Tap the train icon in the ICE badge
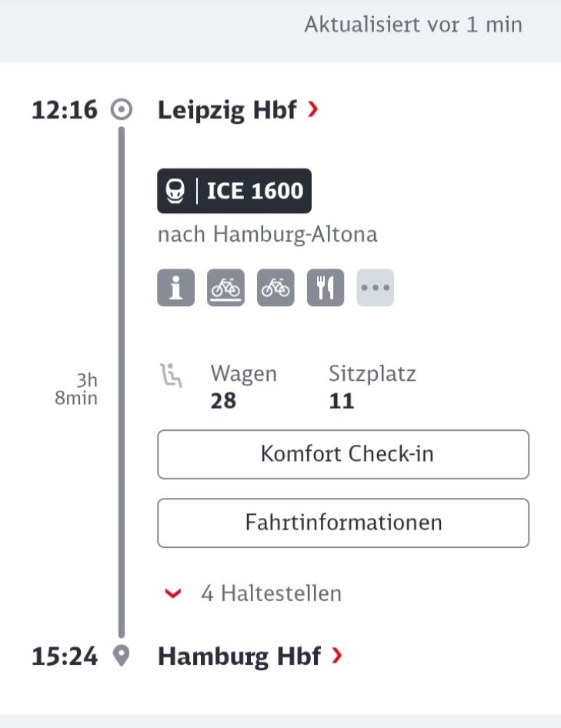 click(175, 191)
